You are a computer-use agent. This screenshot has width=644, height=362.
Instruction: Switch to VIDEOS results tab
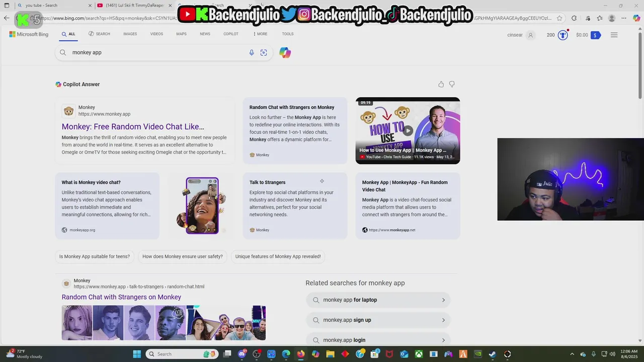tap(156, 34)
